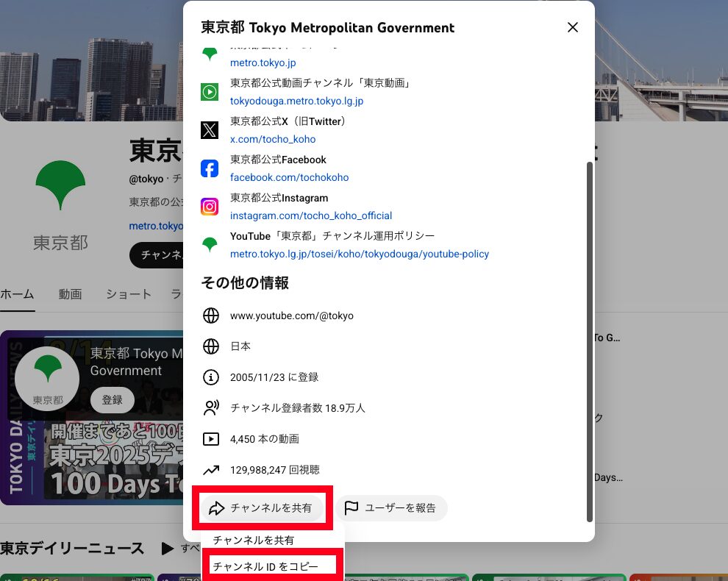Click the Instagram logo icon
The height and width of the screenshot is (581, 728).
point(210,207)
